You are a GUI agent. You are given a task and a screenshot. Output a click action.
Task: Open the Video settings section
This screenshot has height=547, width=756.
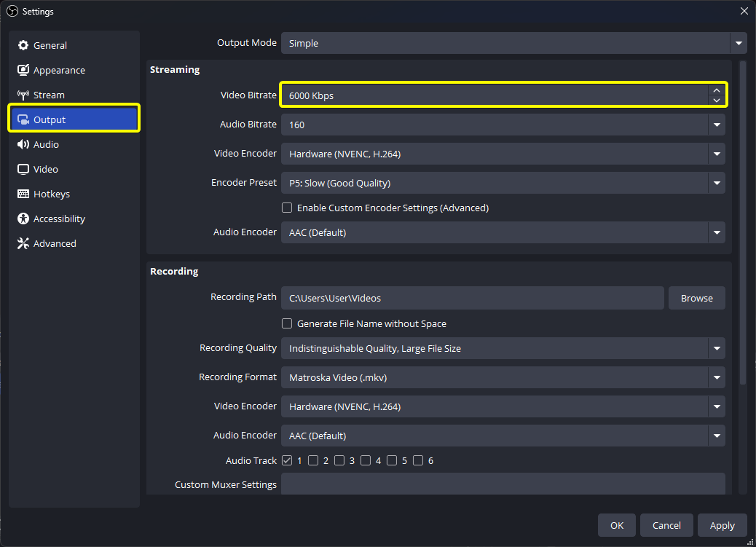[74, 169]
